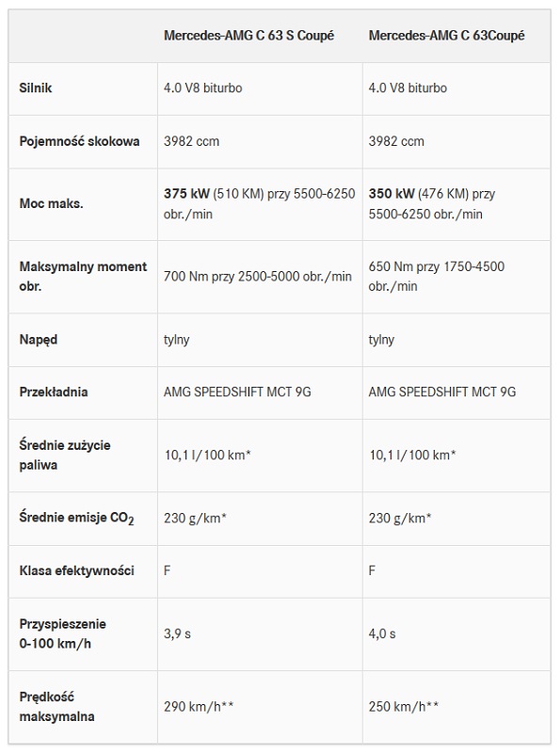Click the 3,9 s acceleration value
560x753 pixels.
coord(177,633)
